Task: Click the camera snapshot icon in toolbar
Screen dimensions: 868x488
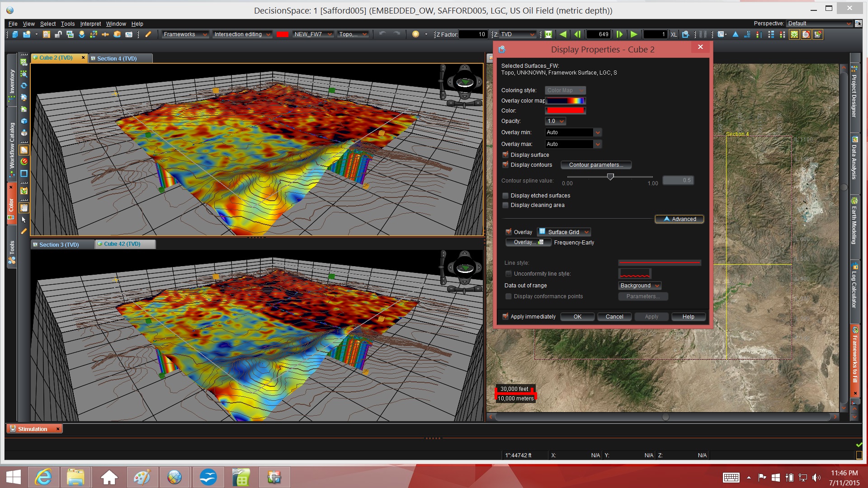Action: point(129,34)
